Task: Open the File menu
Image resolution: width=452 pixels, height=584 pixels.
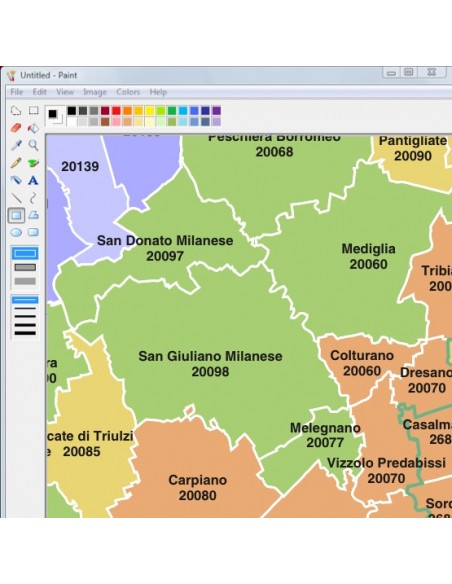Action: tap(16, 92)
